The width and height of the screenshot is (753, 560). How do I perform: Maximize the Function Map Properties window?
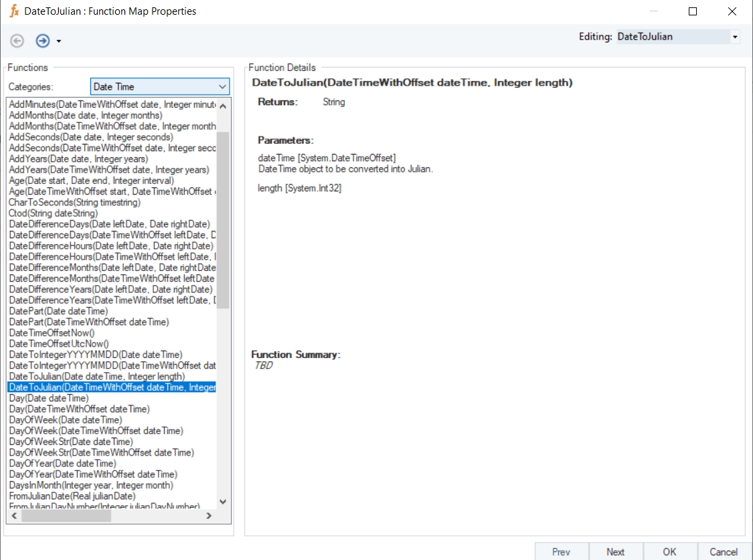click(693, 11)
